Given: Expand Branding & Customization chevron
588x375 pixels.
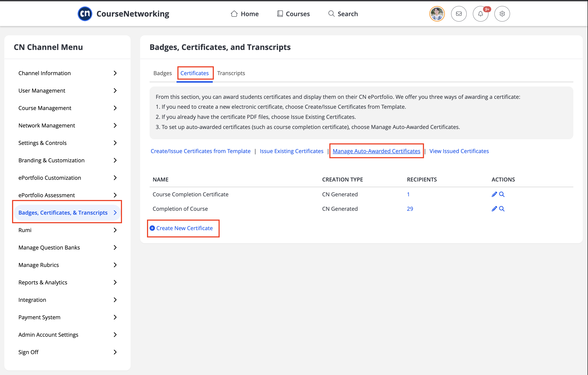Looking at the screenshot, I should tap(115, 160).
